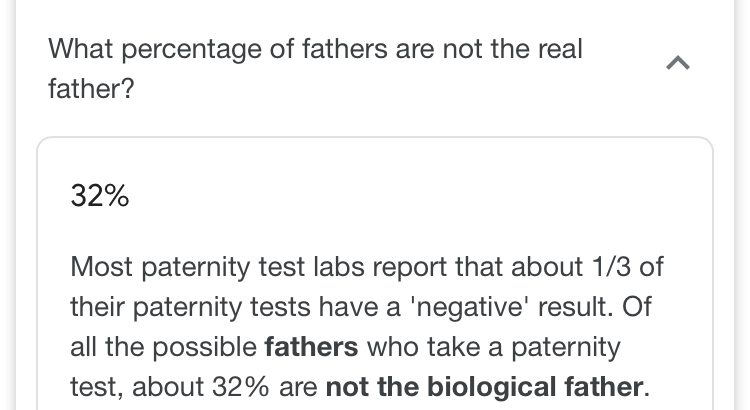Image resolution: width=750 pixels, height=410 pixels.
Task: Collapse the question with the up chevron
Action: click(x=678, y=63)
